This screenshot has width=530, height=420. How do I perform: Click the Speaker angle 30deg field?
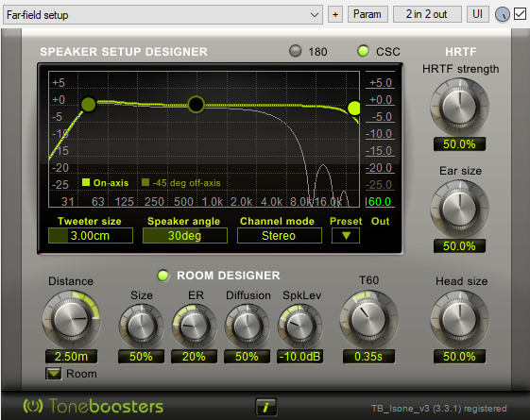point(185,235)
